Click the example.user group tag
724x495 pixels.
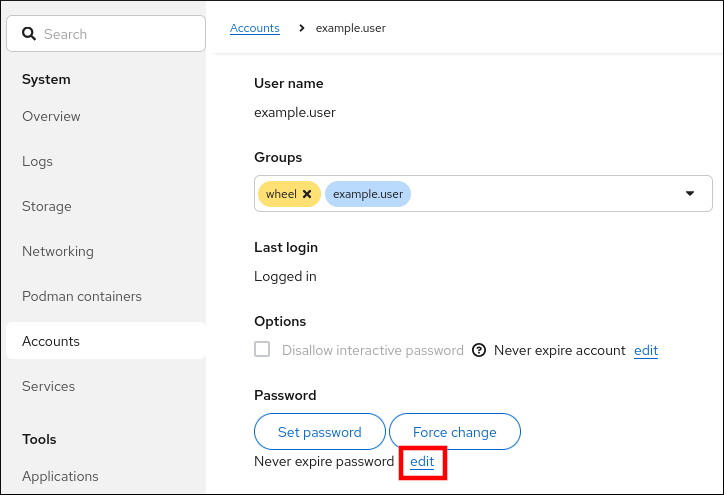pos(368,194)
